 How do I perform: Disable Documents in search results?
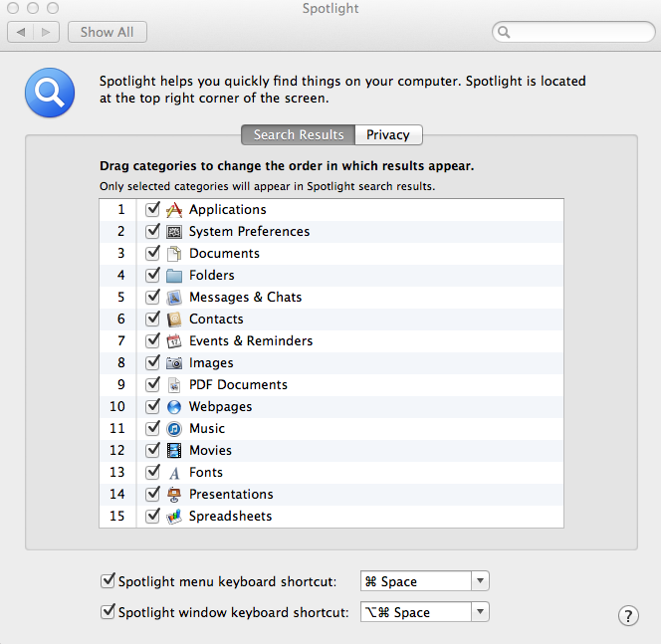152,253
